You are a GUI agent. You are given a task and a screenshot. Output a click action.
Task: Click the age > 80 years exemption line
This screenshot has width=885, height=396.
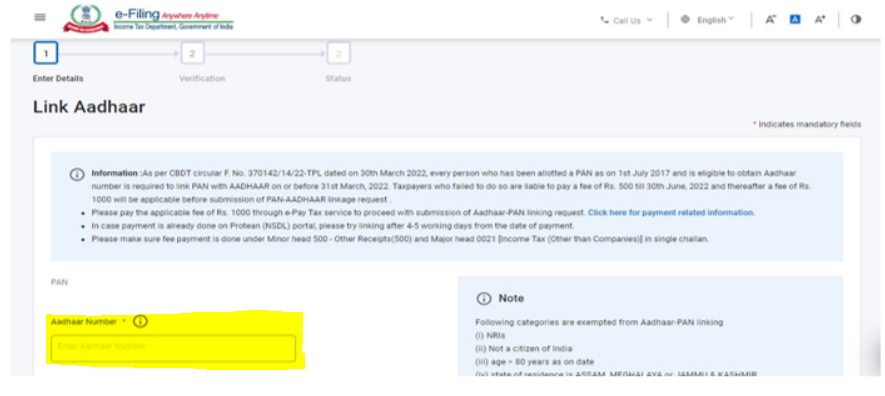click(x=534, y=362)
